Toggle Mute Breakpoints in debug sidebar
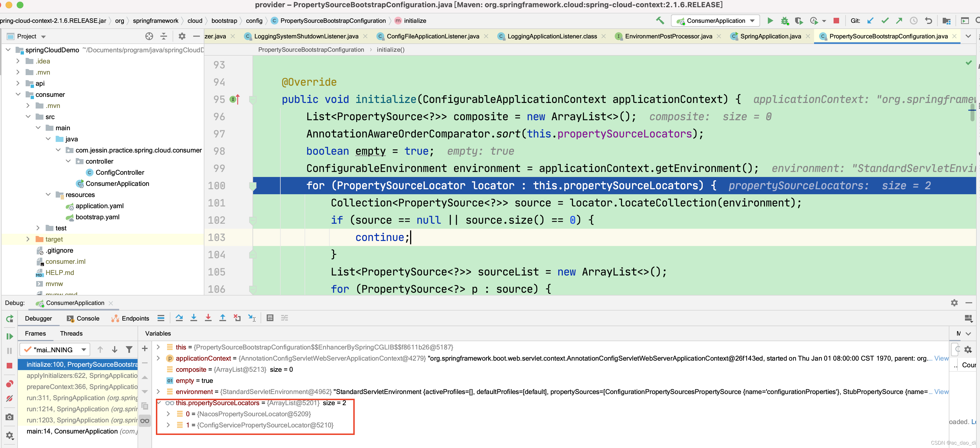This screenshot has height=448, width=980. [x=9, y=398]
